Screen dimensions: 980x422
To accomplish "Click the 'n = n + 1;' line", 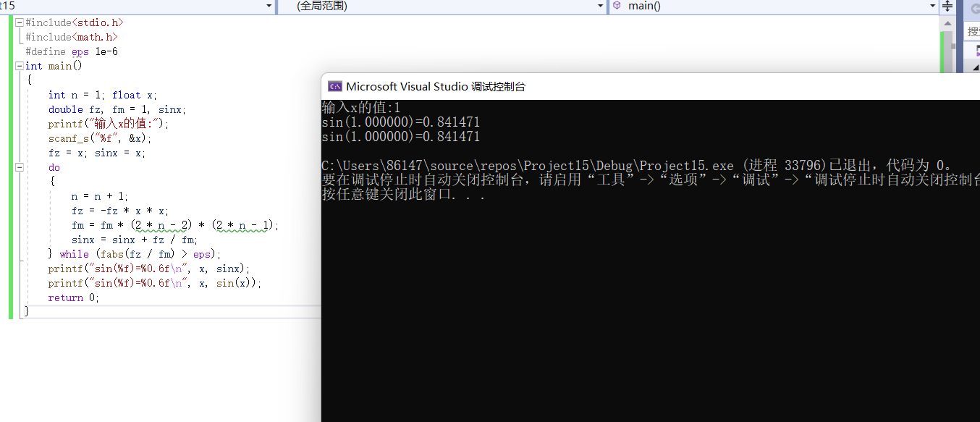I will (x=100, y=196).
